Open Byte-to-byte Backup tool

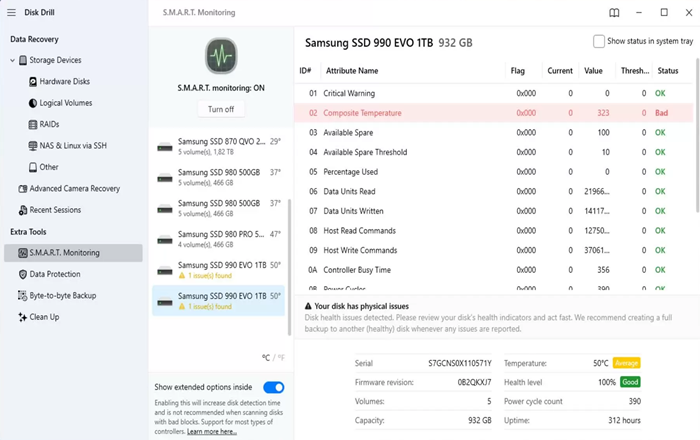pyautogui.click(x=62, y=296)
